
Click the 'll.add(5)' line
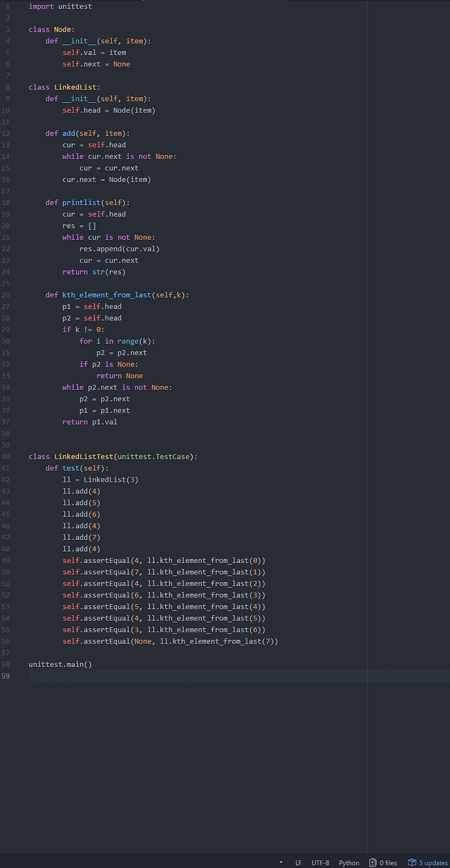coord(82,503)
